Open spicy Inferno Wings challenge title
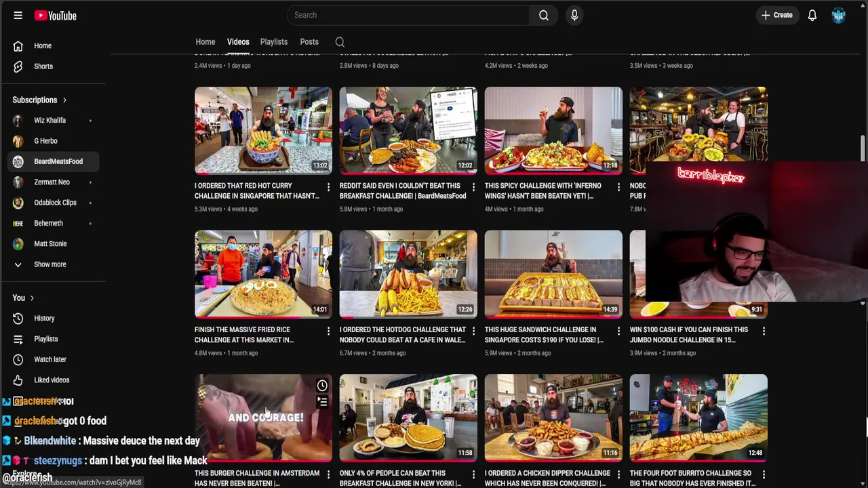Screen dimensions: 868x488 pyautogui.click(x=543, y=190)
